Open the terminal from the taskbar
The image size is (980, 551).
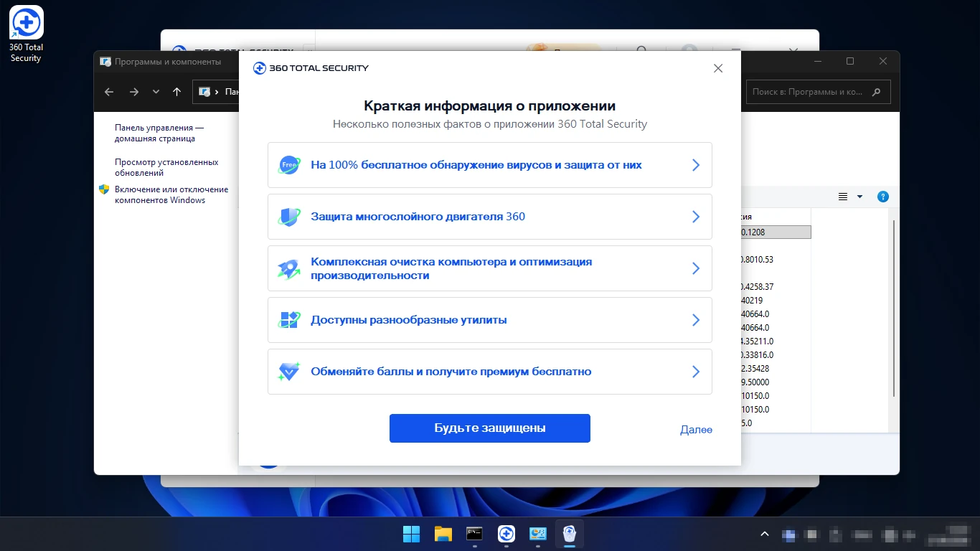(475, 534)
